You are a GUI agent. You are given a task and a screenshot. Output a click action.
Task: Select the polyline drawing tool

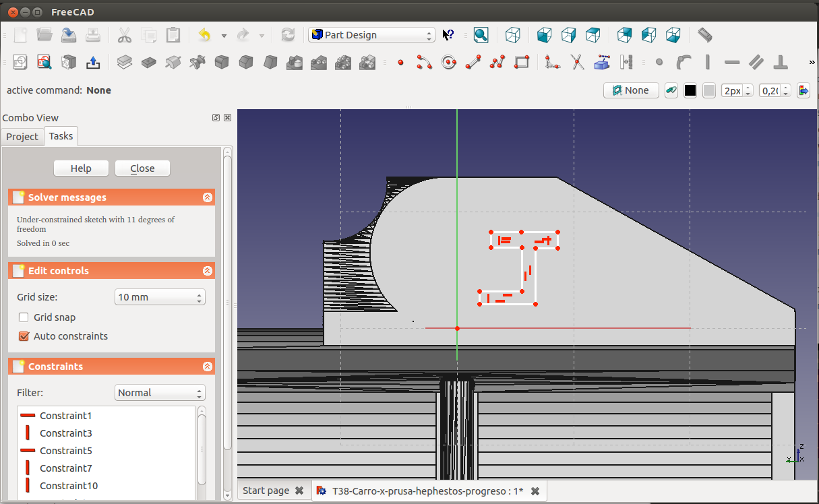[497, 63]
